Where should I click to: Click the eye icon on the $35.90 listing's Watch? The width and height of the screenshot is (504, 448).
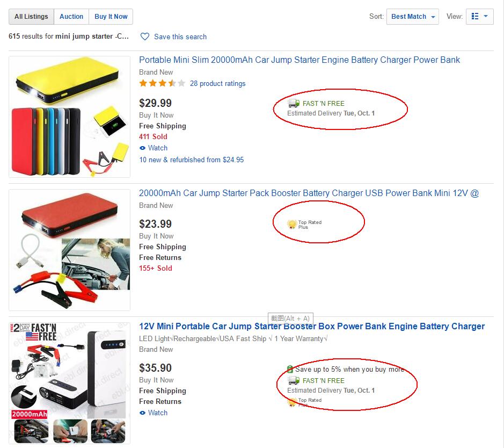[142, 413]
